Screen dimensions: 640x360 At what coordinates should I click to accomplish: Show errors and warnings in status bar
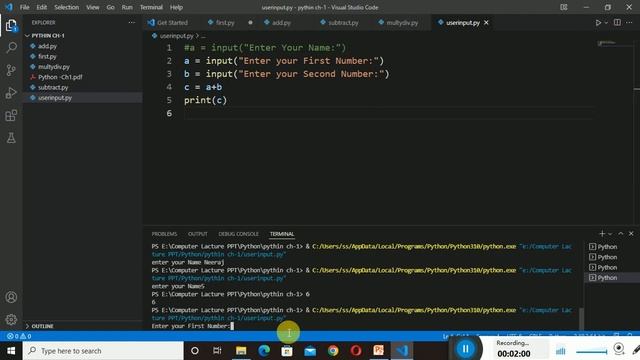coord(19,336)
